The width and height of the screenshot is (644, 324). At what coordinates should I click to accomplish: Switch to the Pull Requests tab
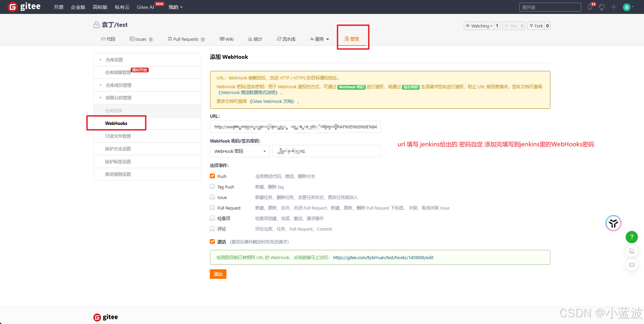(x=186, y=39)
